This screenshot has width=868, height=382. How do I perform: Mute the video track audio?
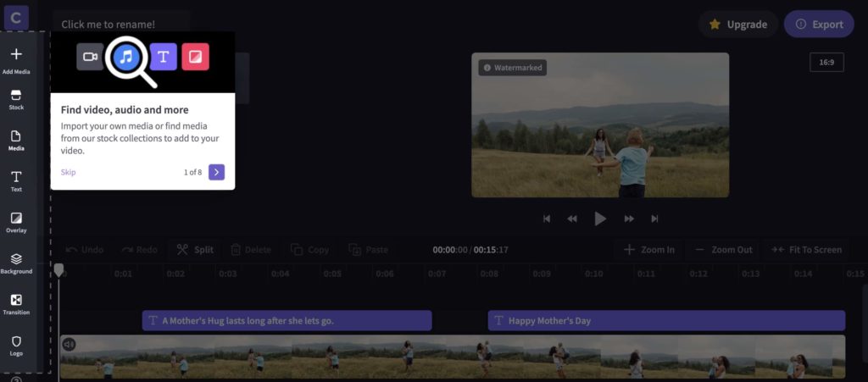point(69,345)
